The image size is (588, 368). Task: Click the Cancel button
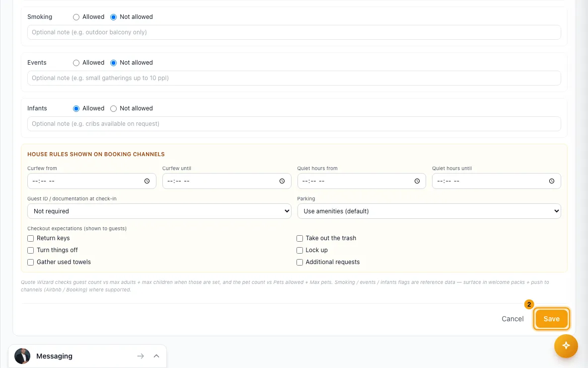(513, 319)
